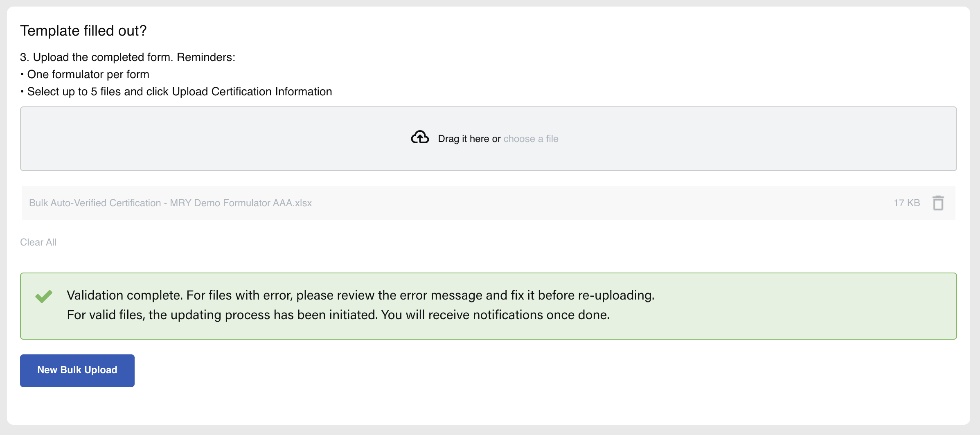Click the 17 KB file size
The height and width of the screenshot is (435, 980).
pyautogui.click(x=907, y=203)
